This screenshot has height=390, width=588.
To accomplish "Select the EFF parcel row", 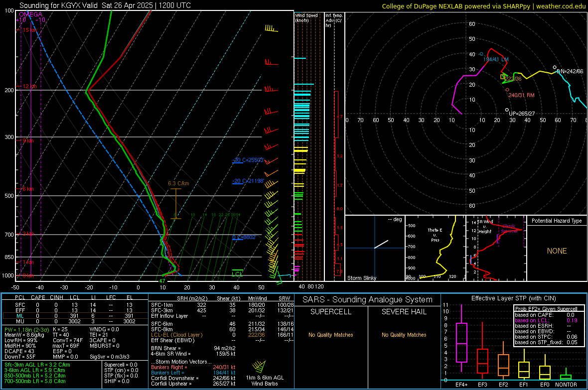I will [x=75, y=310].
